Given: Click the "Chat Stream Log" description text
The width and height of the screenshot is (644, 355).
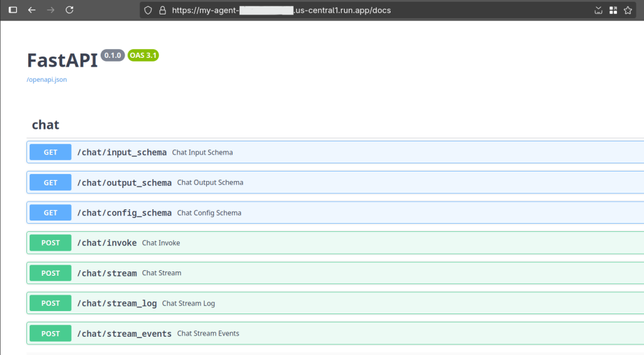Looking at the screenshot, I should [189, 303].
